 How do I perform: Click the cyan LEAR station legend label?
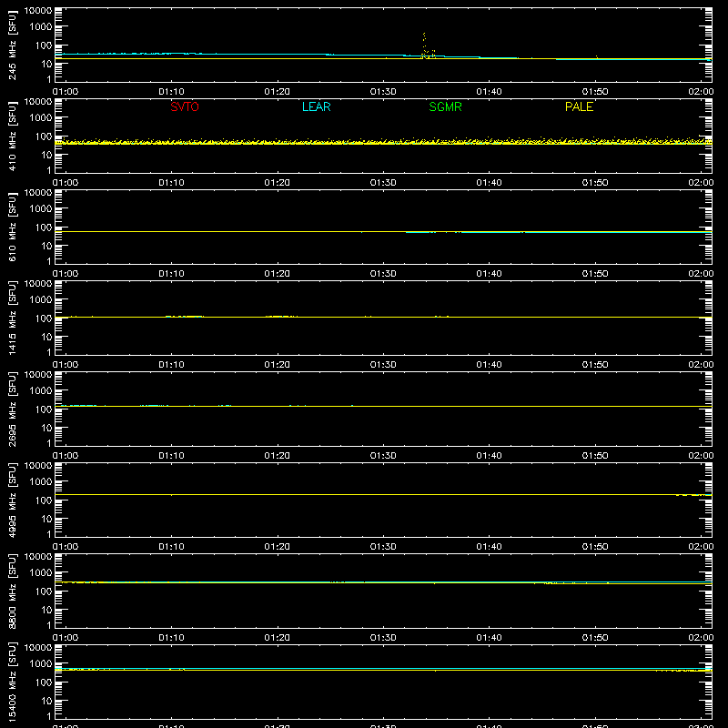(x=316, y=106)
